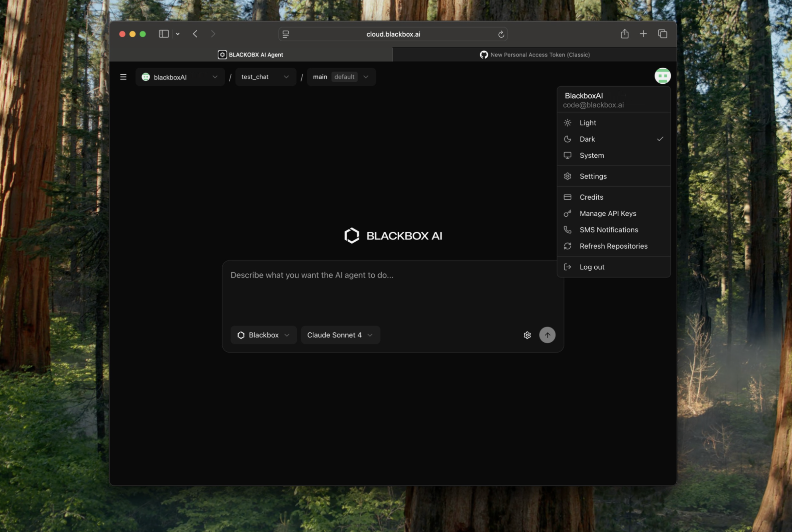The height and width of the screenshot is (532, 792).
Task: Click the prompt settings gear icon
Action: tap(527, 335)
